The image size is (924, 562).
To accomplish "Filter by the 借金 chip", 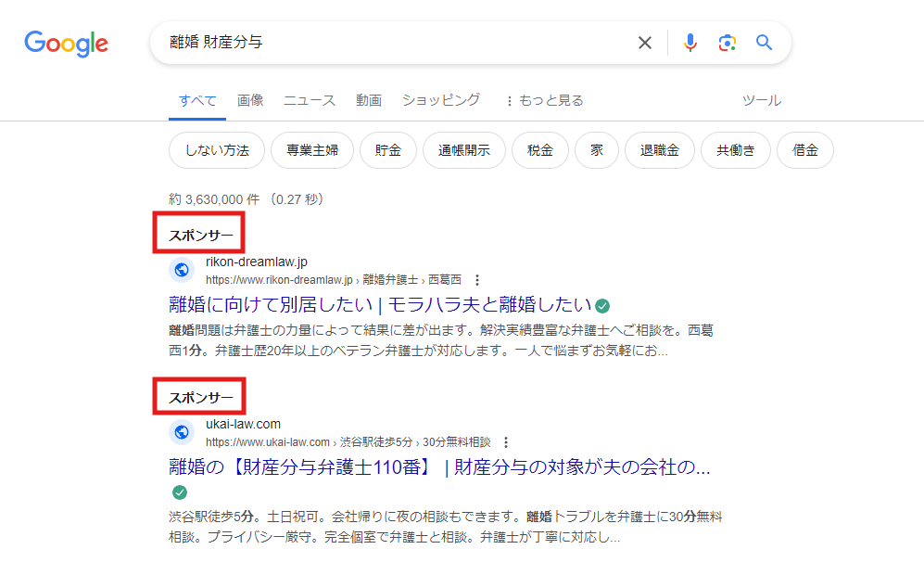I will pyautogui.click(x=805, y=150).
